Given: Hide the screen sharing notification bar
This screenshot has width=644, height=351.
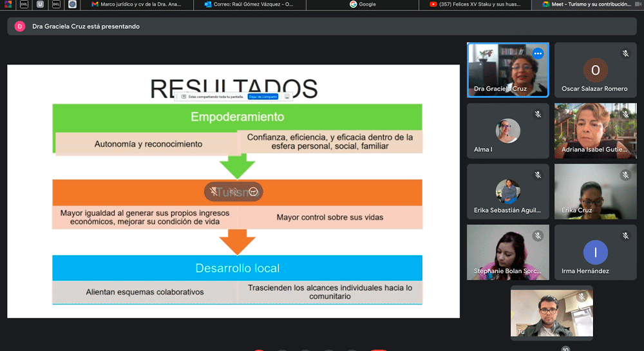Looking at the screenshot, I should click(x=287, y=97).
